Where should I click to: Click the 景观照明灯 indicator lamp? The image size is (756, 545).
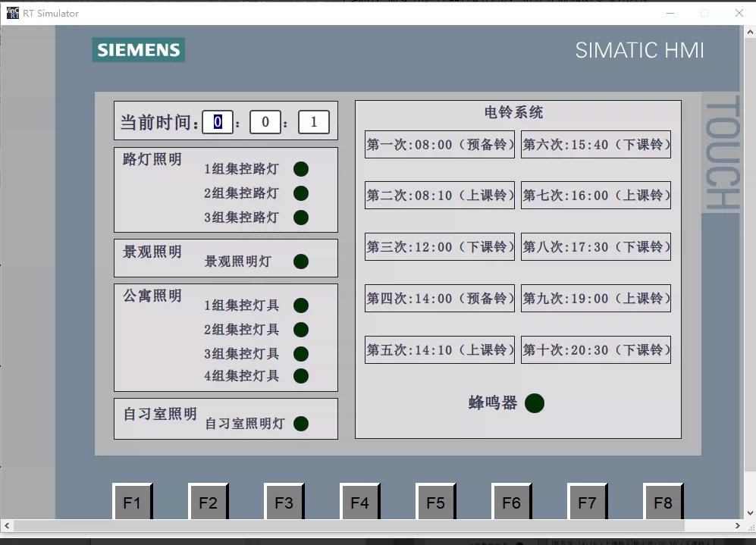[301, 262]
